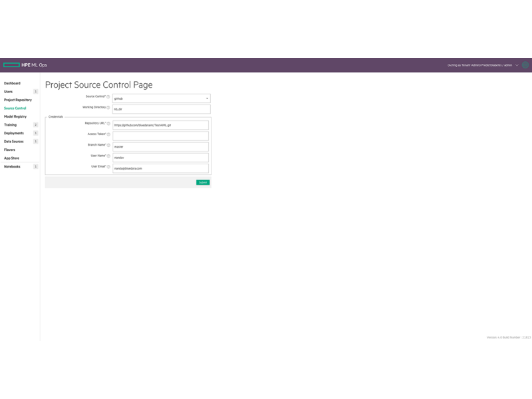
Task: Open Flavors in the sidebar
Action: tap(9, 150)
